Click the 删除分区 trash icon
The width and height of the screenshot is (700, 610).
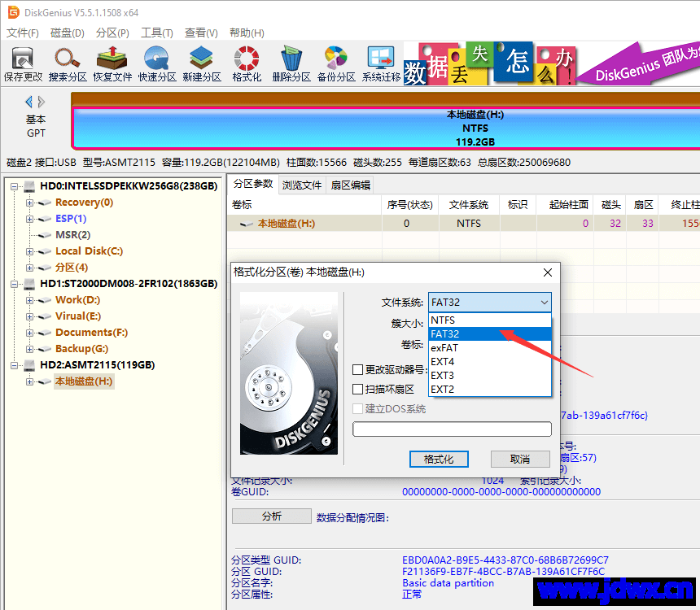click(291, 64)
